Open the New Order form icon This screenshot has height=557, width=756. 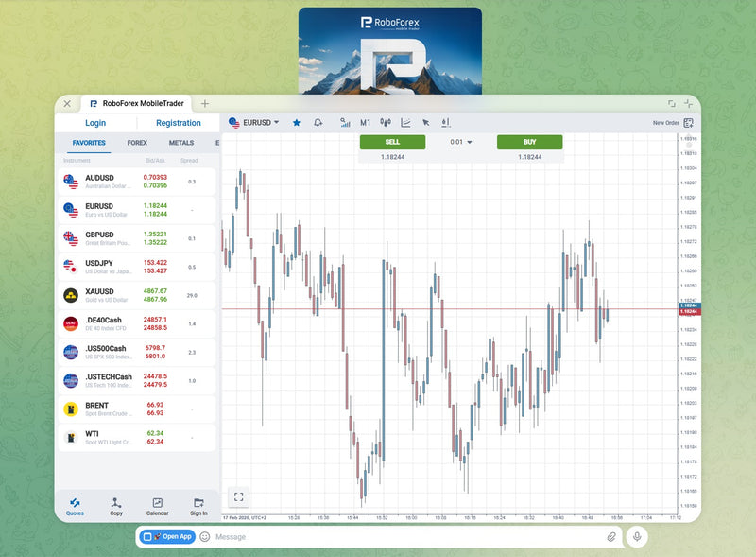click(x=689, y=123)
